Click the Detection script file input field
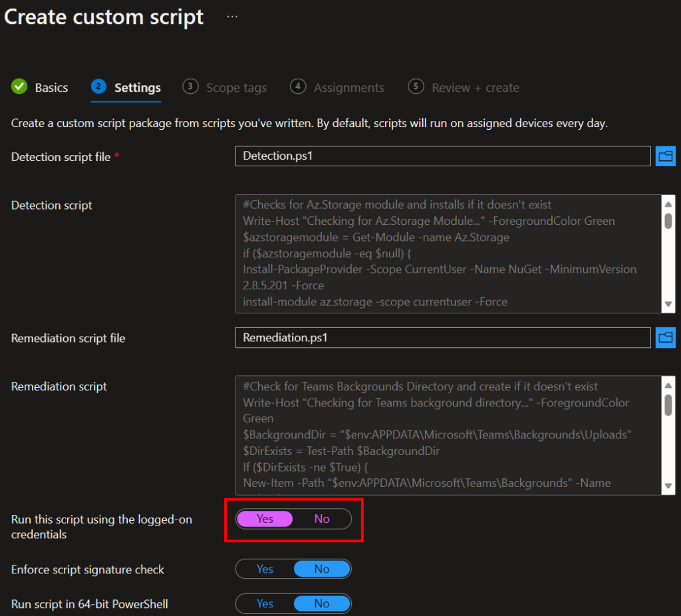Viewport: 681px width, 616px height. coord(442,156)
